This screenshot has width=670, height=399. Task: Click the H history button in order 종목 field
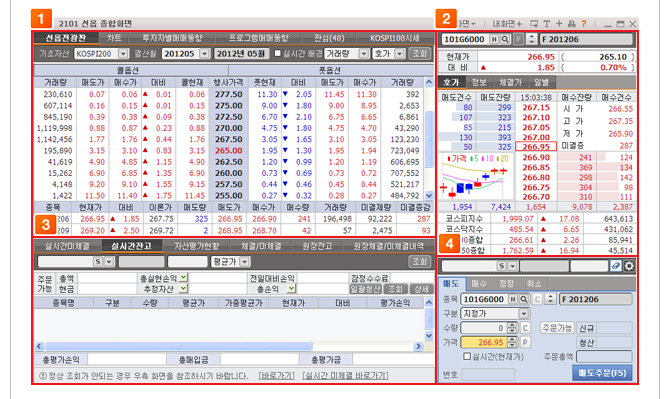[513, 299]
